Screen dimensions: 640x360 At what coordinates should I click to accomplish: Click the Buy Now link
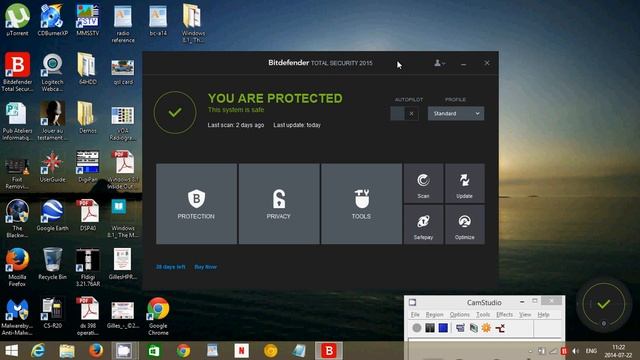[206, 267]
